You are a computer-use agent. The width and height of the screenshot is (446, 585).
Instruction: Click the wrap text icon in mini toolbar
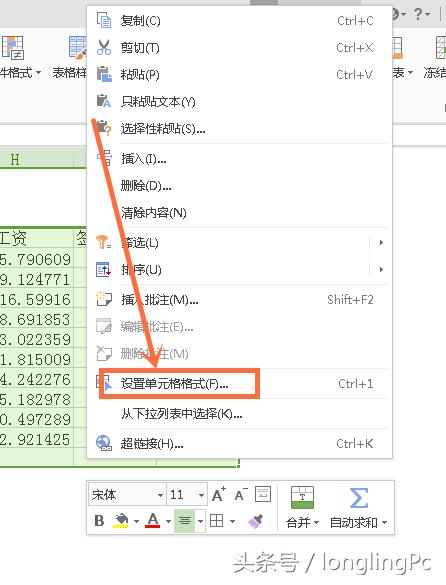pos(263,494)
